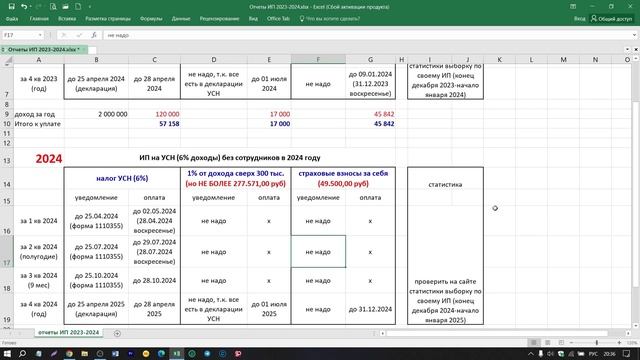The width and height of the screenshot is (640, 360).
Task: Open the Office Tab ribbon tab
Action: [278, 19]
